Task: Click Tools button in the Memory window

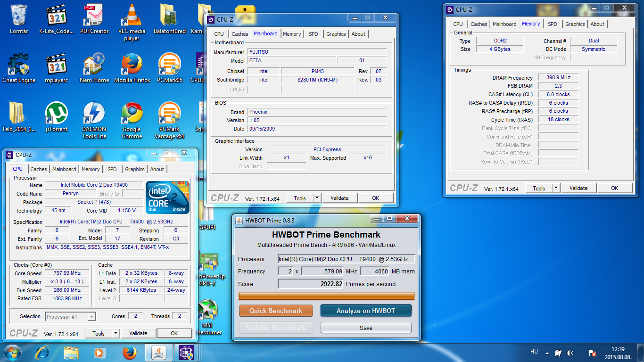Action: click(539, 188)
